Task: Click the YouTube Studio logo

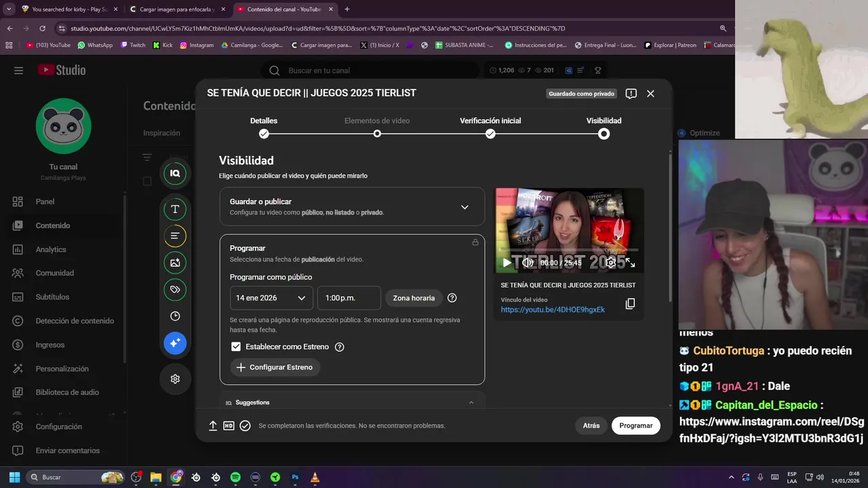Action: [x=62, y=70]
